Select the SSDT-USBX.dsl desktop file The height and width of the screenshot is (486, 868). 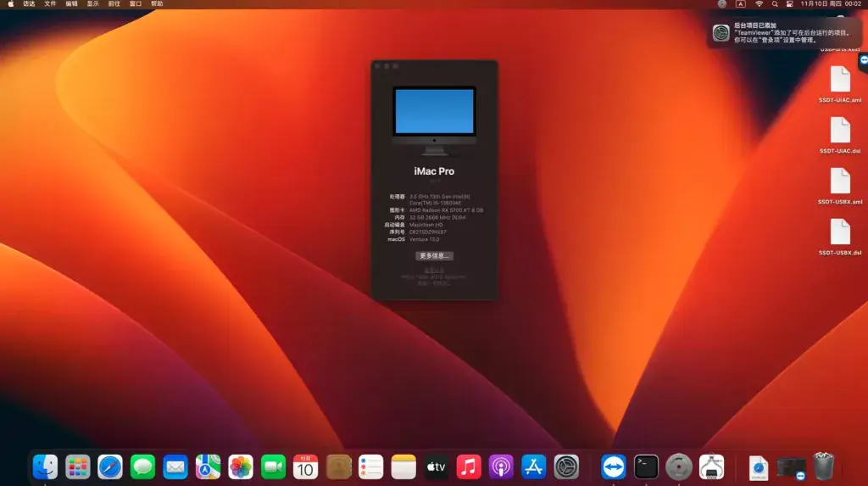pyautogui.click(x=840, y=237)
